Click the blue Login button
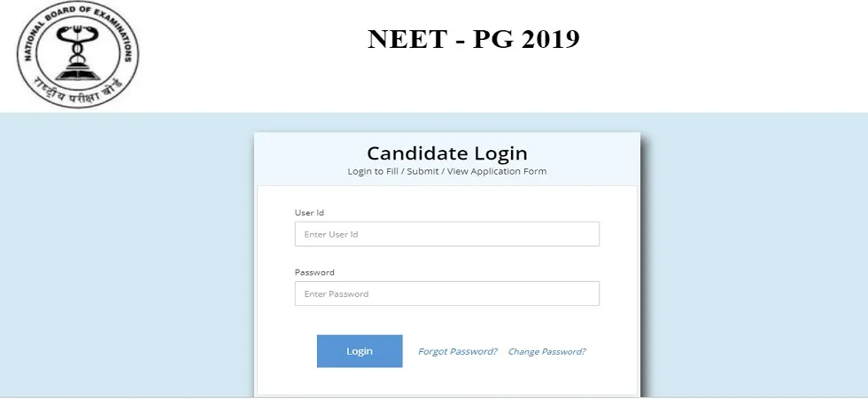The height and width of the screenshot is (399, 868). (360, 351)
